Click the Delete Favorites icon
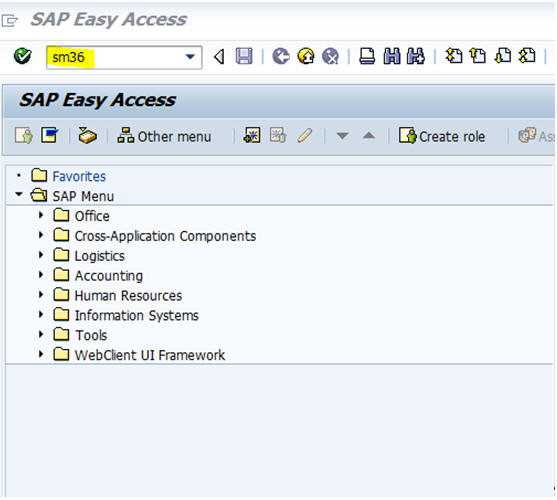Screen dimensions: 557x500 pyautogui.click(x=278, y=135)
